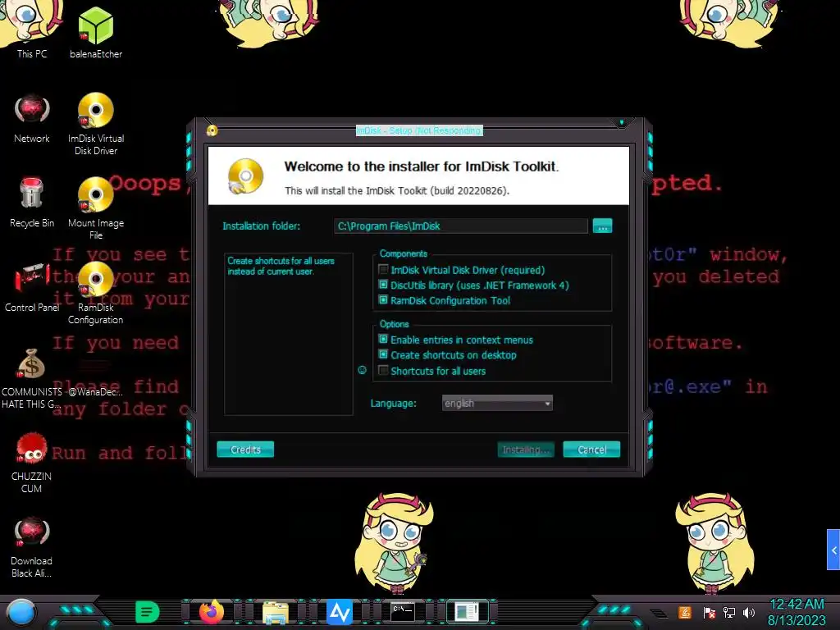Click the Components group label
This screenshot has height=630, width=840.
(404, 253)
